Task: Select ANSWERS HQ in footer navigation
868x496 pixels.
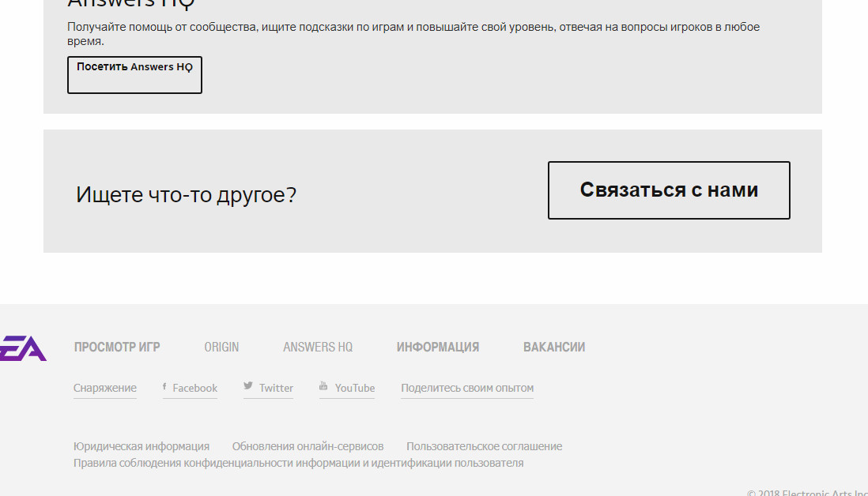Action: (x=318, y=348)
